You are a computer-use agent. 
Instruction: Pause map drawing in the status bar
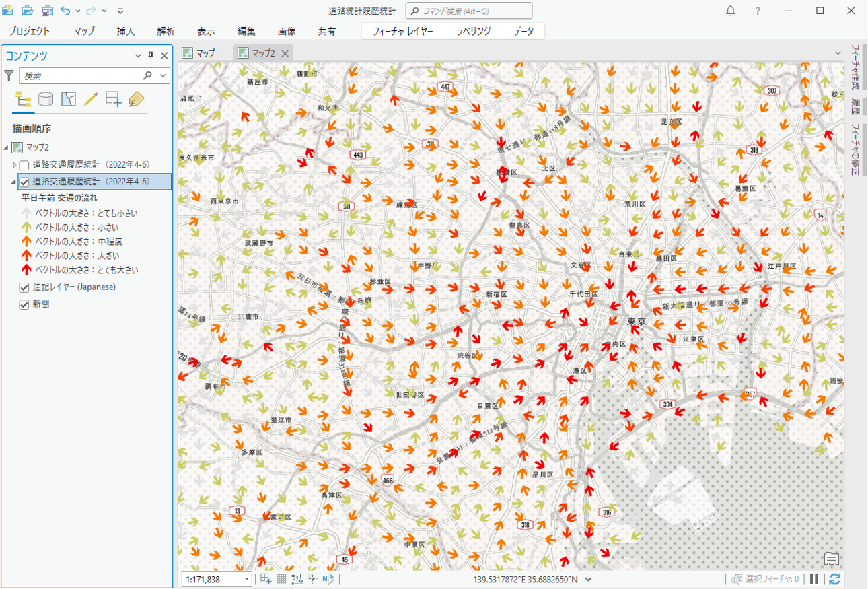pos(814,579)
